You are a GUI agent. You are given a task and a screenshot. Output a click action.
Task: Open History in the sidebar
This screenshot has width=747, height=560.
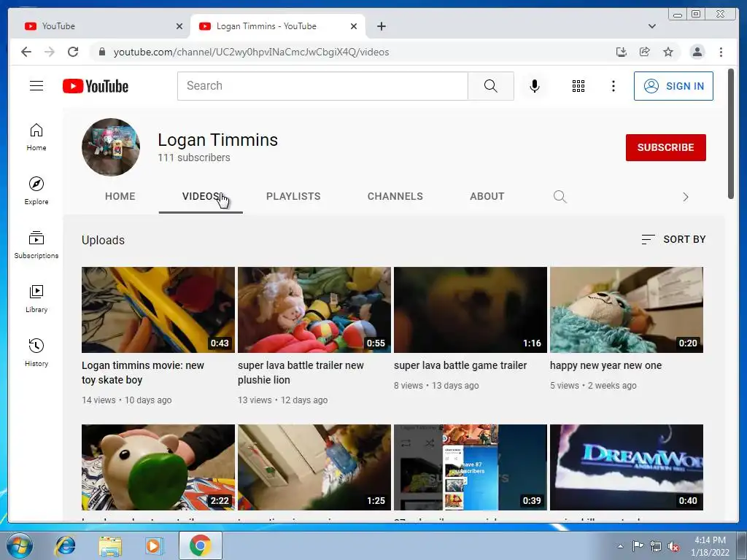[x=36, y=352]
